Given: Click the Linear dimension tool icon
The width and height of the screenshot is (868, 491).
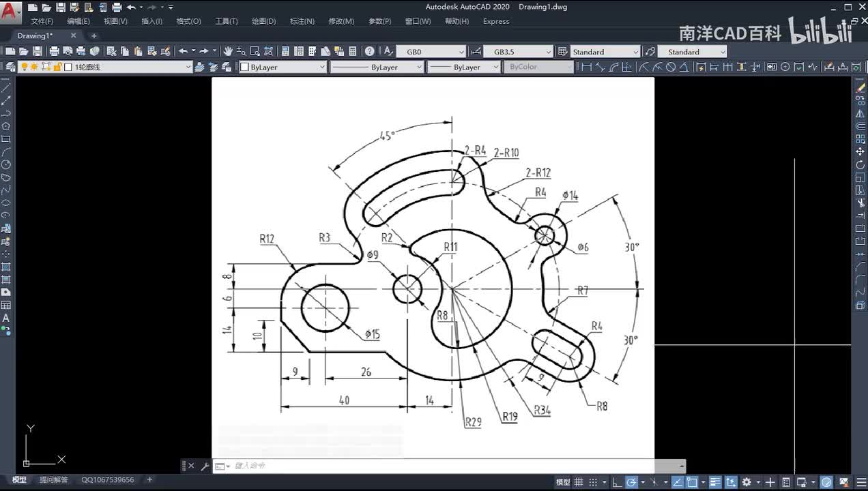Looking at the screenshot, I should click(586, 67).
